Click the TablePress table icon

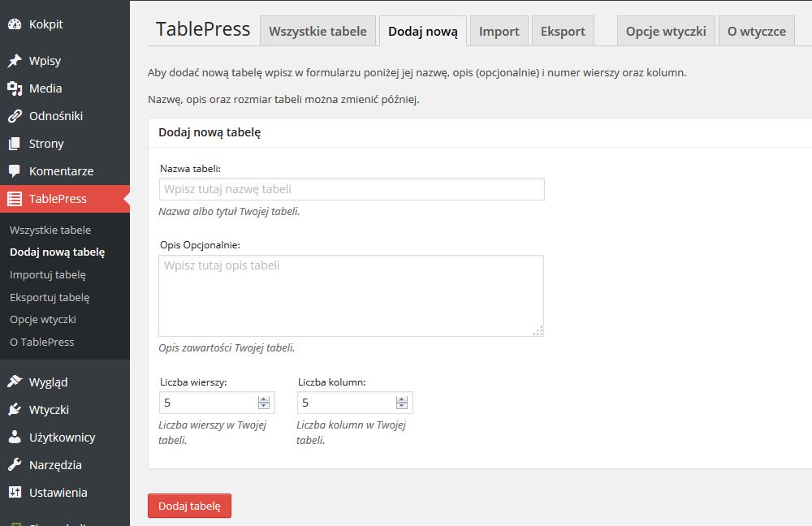coord(15,199)
